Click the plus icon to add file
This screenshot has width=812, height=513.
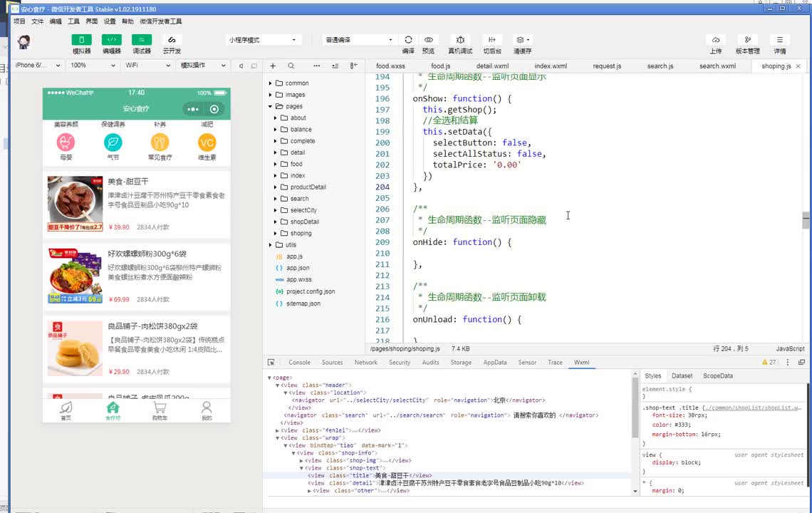pyautogui.click(x=272, y=66)
